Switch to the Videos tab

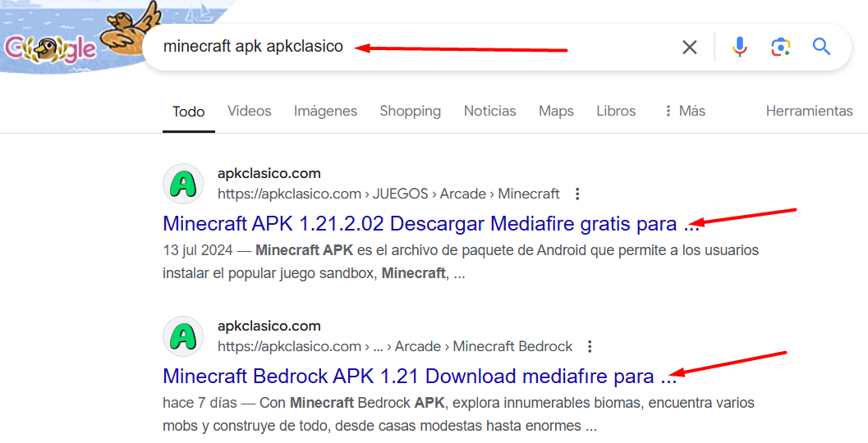pos(249,112)
